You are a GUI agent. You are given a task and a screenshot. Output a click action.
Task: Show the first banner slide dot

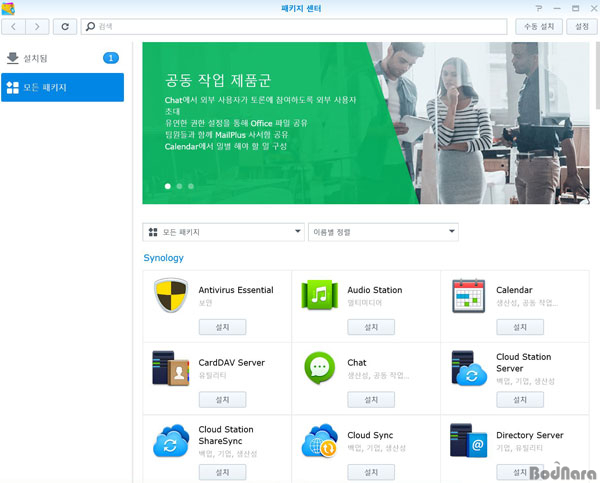[x=168, y=186]
